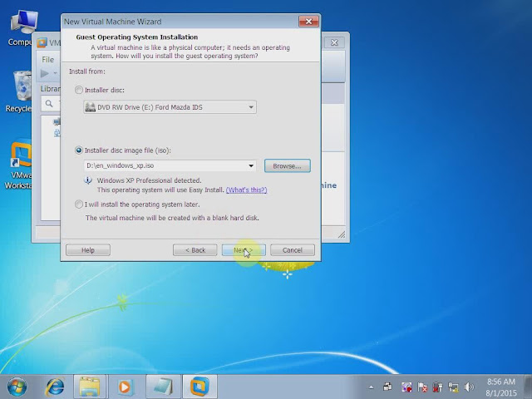Proceed with the Next > button

(x=244, y=250)
